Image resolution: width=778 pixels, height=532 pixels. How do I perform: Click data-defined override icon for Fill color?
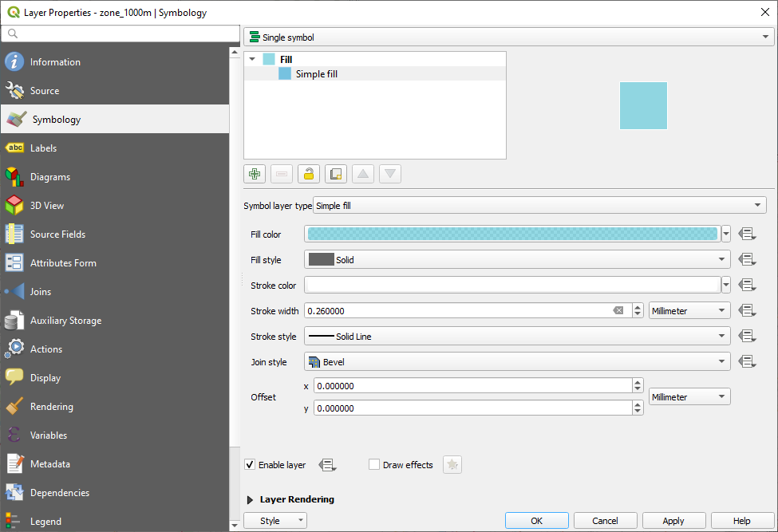(747, 234)
